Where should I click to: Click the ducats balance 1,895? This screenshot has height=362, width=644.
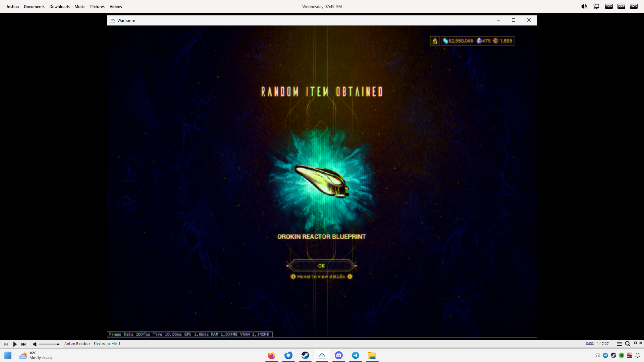(x=502, y=41)
